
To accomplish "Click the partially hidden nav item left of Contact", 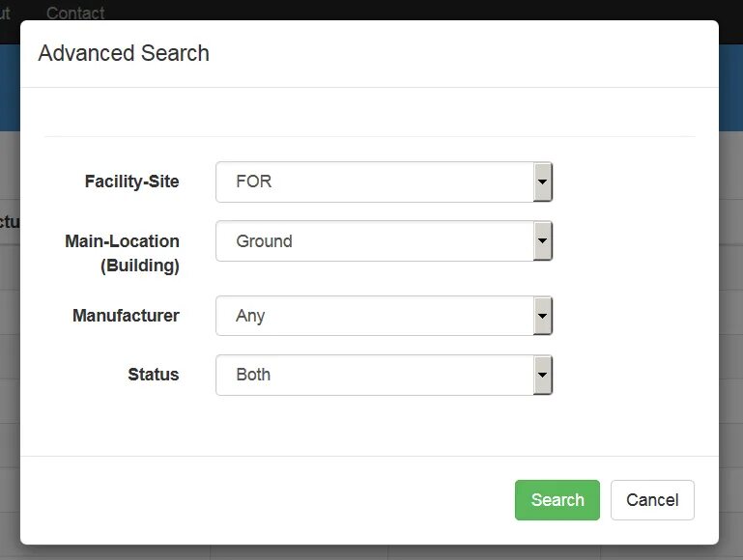I will coord(5,13).
